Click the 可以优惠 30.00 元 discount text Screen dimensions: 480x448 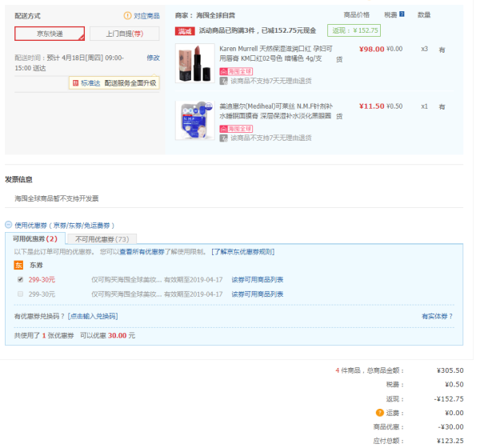(108, 335)
